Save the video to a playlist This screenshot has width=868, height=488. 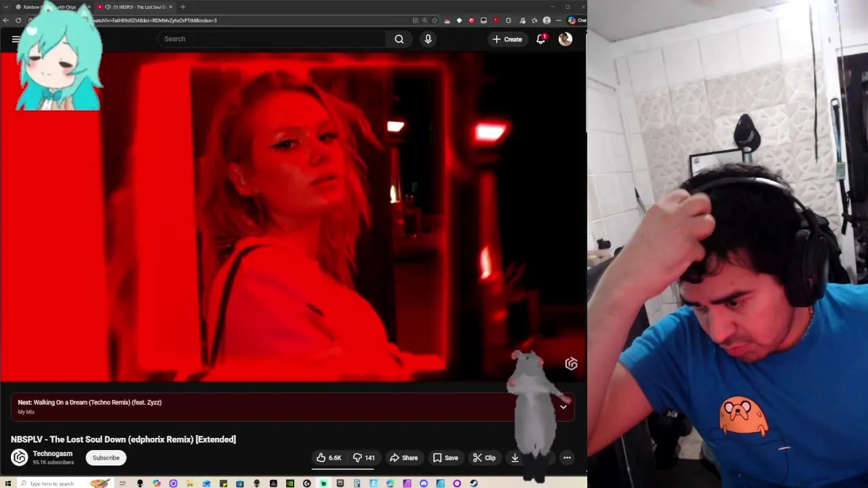tap(446, 457)
